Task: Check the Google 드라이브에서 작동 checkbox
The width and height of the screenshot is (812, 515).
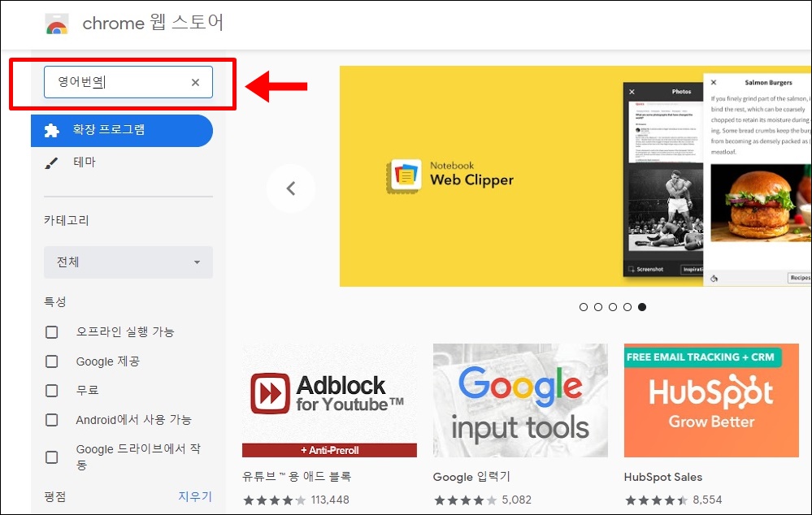Action: [52, 457]
